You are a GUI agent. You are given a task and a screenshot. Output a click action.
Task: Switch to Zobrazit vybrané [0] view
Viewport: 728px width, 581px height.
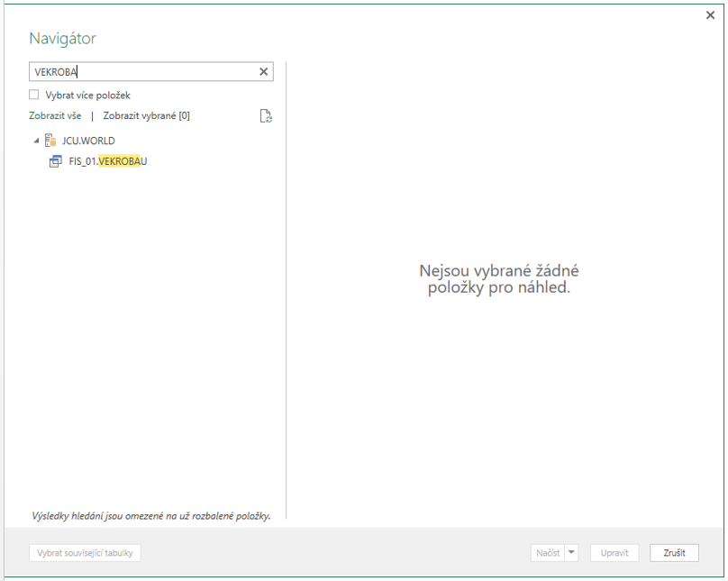coord(146,115)
